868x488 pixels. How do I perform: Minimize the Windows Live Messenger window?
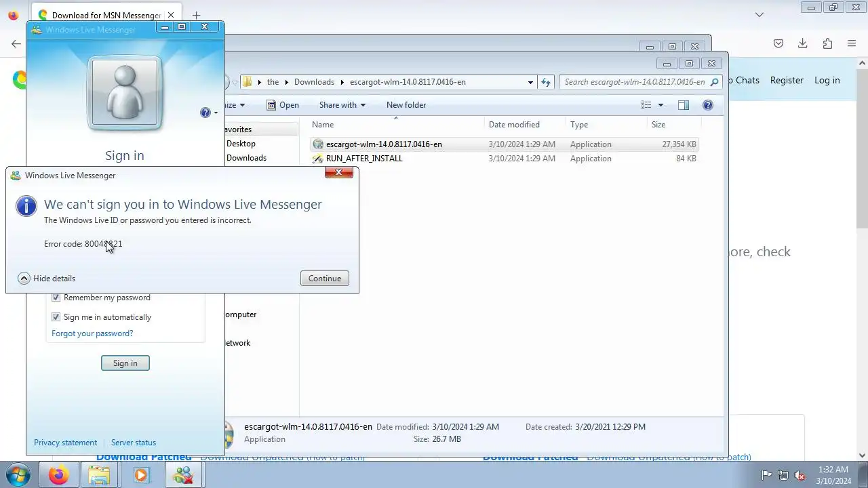tap(164, 27)
